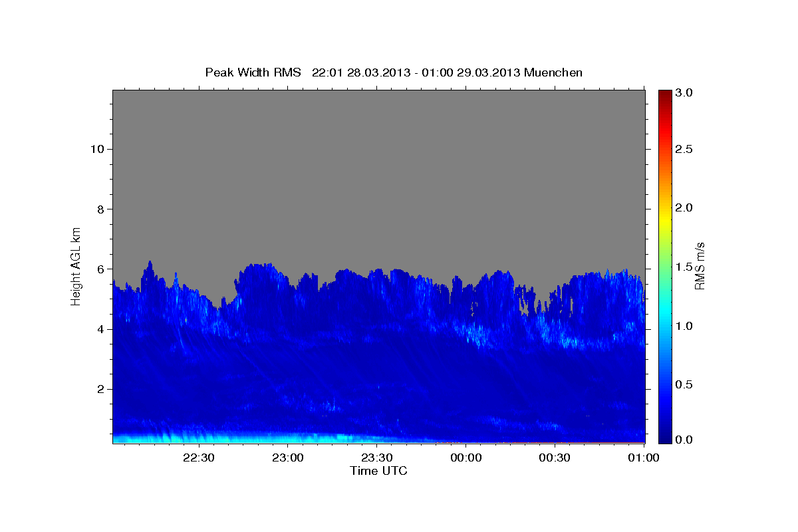Click the plot title 'Peak Width RMS'
This screenshot has width=798, height=532.
pyautogui.click(x=253, y=72)
